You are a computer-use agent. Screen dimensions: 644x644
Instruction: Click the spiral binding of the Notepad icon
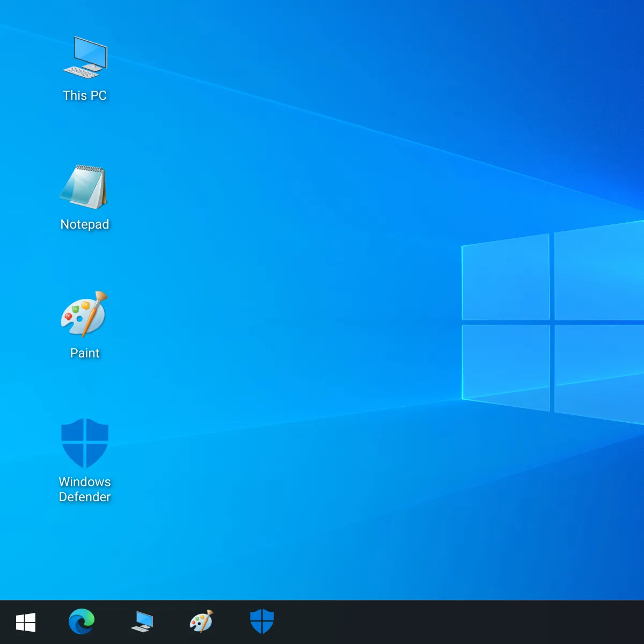click(89, 169)
